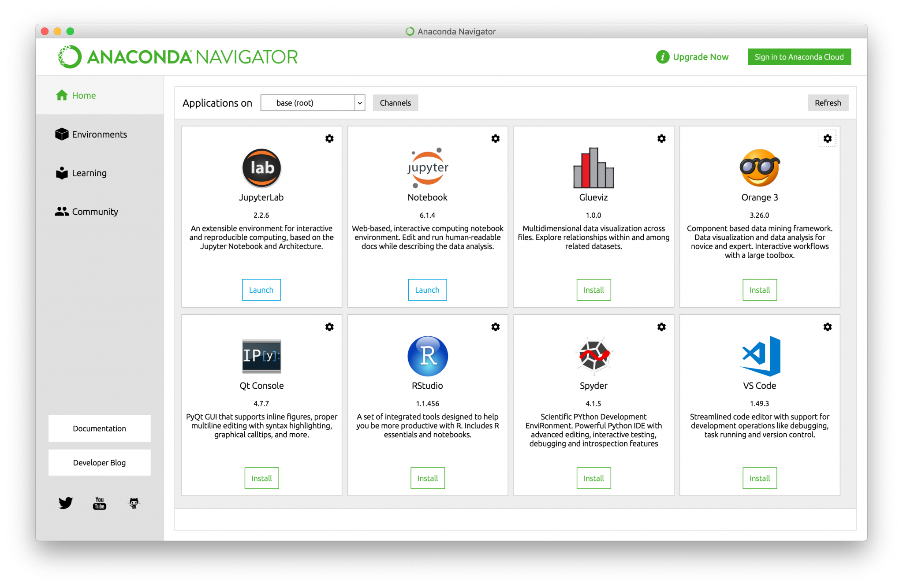This screenshot has height=588, width=903.
Task: Refresh the applications list
Action: pyautogui.click(x=828, y=103)
